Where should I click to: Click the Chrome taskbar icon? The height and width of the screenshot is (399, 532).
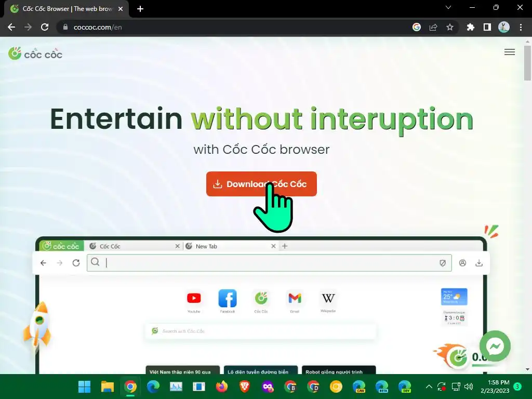[130, 387]
